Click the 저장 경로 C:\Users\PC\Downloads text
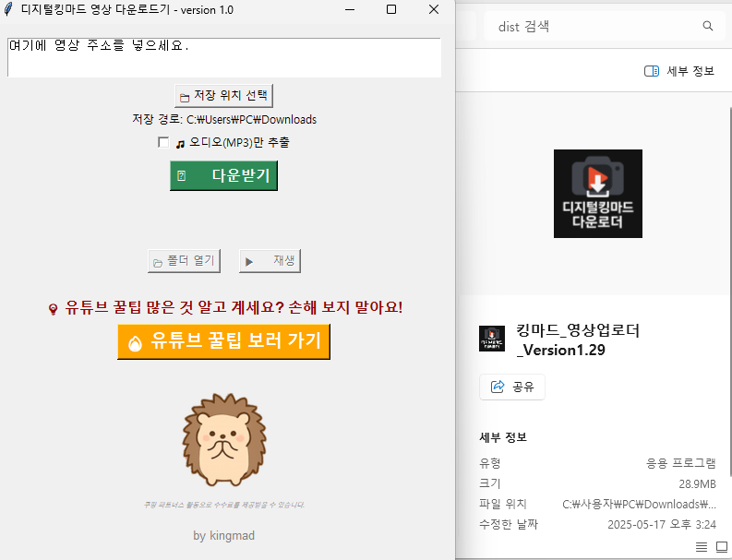The height and width of the screenshot is (560, 732). click(224, 119)
